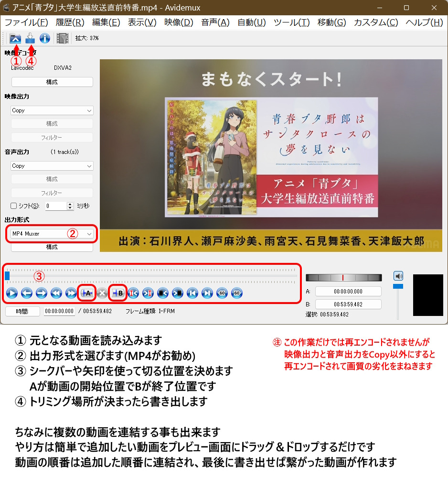
Task: Open the 音声 menu
Action: tap(215, 22)
